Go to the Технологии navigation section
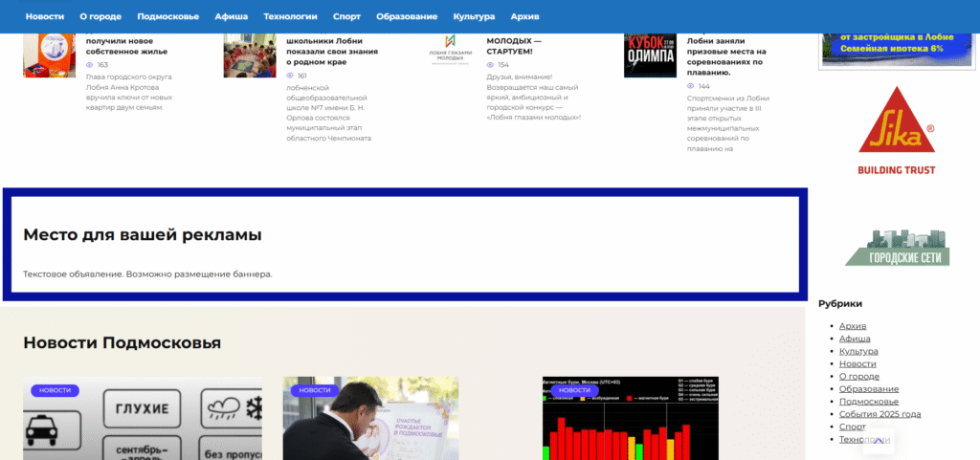980x460 pixels. 290,17
